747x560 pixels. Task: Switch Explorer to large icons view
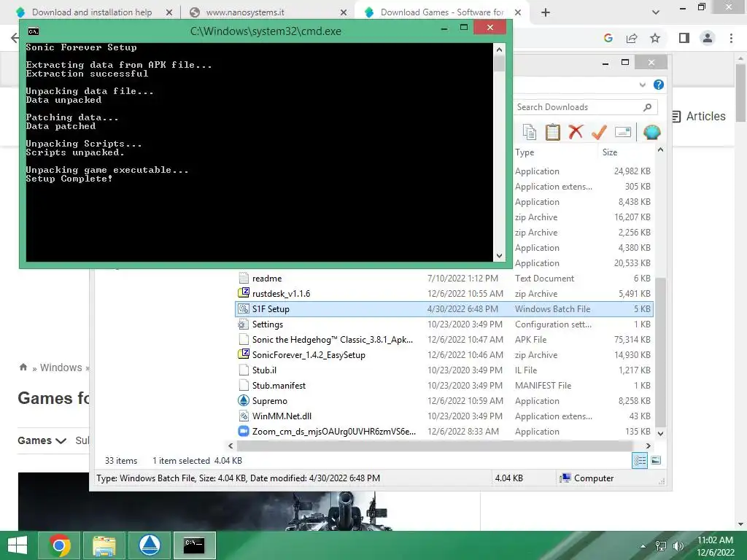(656, 460)
